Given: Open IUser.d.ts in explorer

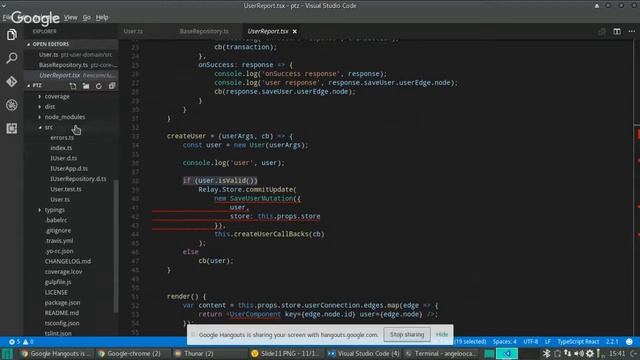Looking at the screenshot, I should 64,158.
